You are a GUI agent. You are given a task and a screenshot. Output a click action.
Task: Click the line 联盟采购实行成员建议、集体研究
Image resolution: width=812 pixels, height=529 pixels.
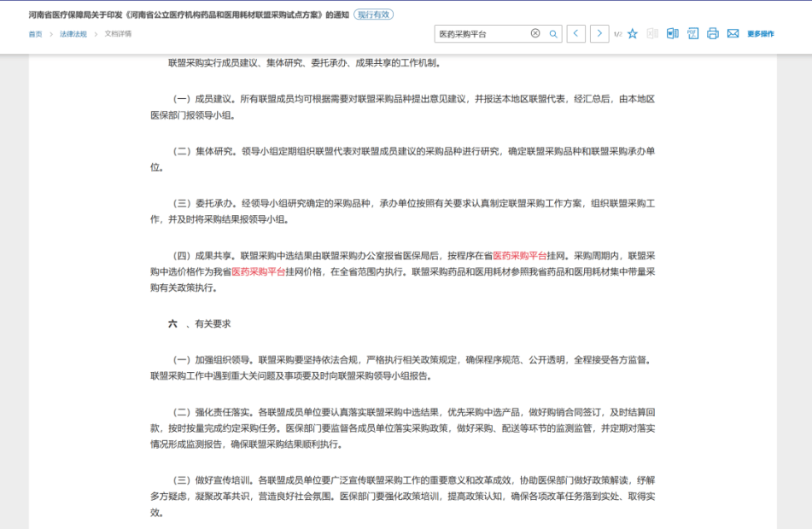click(x=305, y=63)
